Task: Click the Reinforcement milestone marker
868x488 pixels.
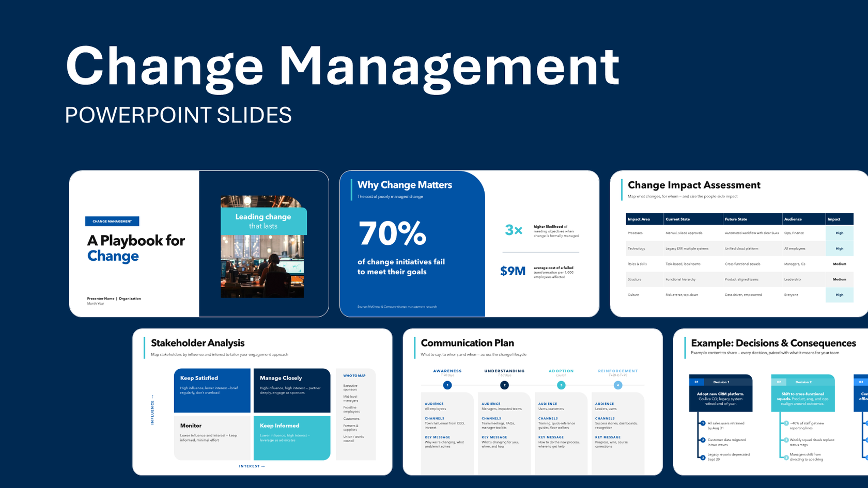Action: click(x=618, y=385)
